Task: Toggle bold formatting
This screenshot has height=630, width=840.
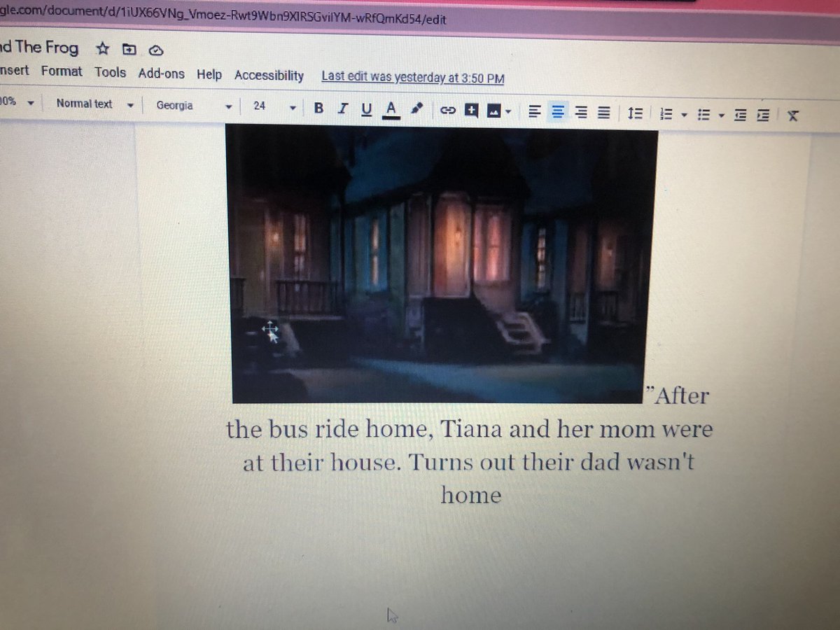Action: click(x=319, y=108)
